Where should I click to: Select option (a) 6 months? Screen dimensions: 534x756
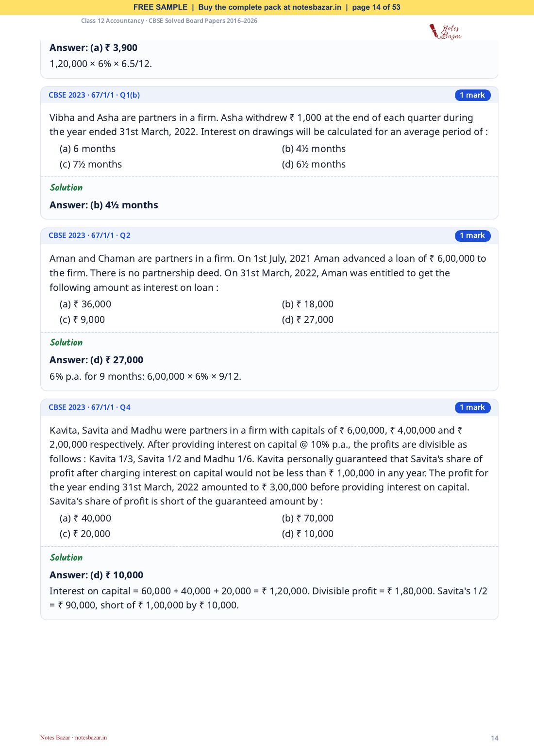click(x=87, y=149)
